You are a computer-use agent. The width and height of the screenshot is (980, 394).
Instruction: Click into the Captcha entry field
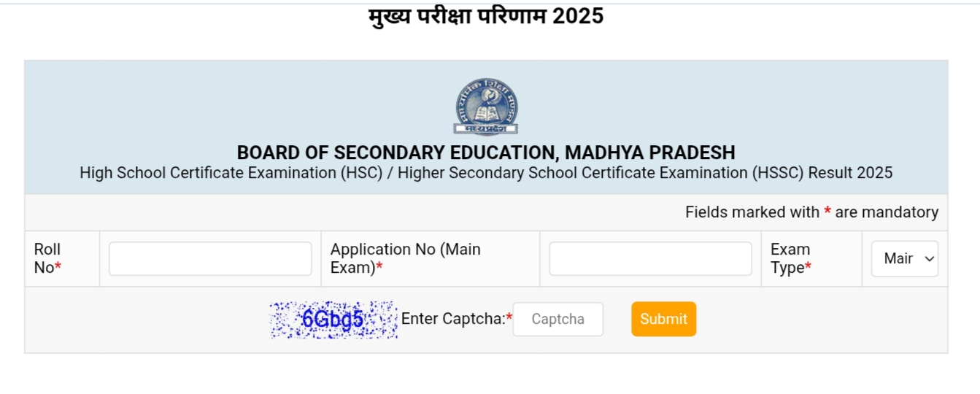557,320
